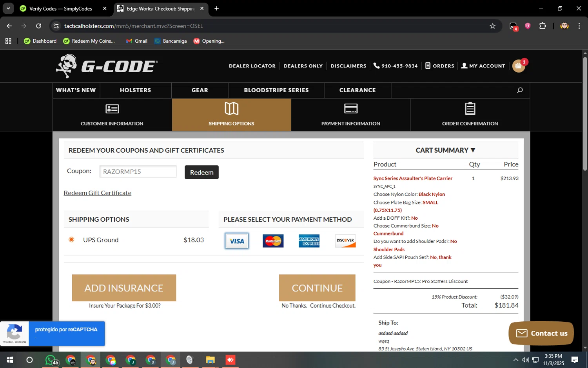
Task: Reload the page
Action: tap(38, 26)
